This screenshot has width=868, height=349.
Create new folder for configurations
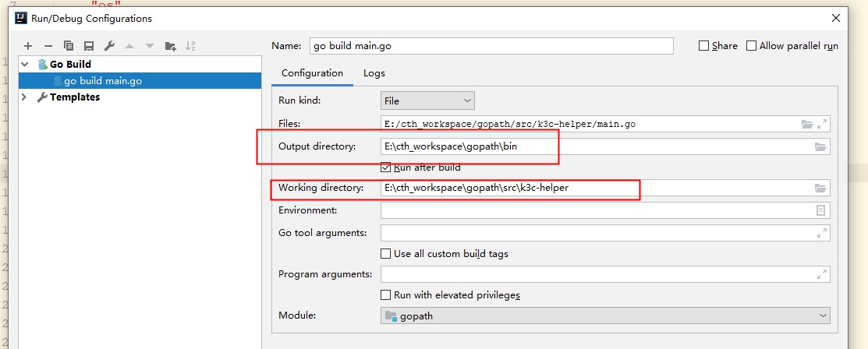tap(171, 46)
